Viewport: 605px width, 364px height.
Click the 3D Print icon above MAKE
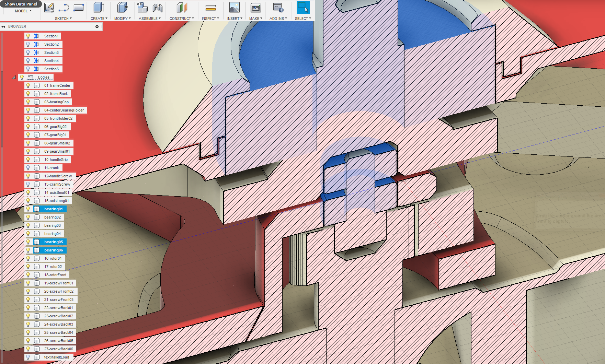coord(255,8)
